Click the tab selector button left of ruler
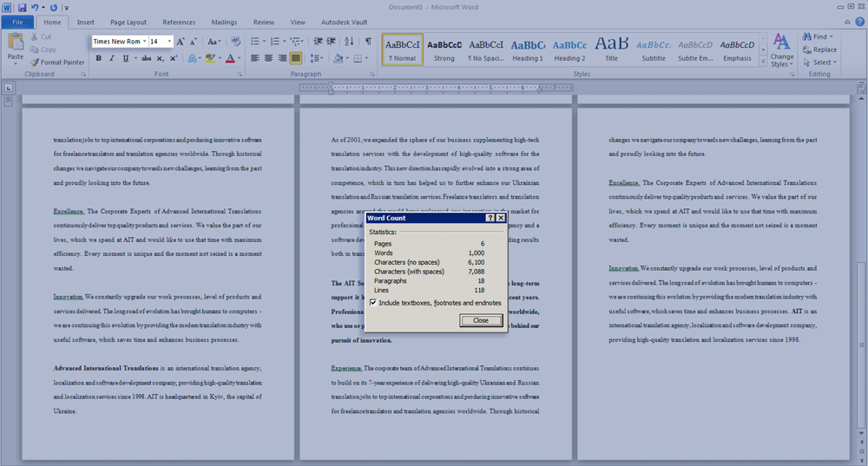868x466 pixels. click(9, 88)
